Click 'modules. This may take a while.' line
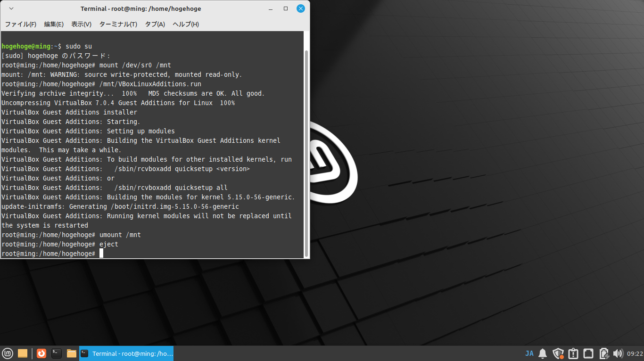The width and height of the screenshot is (644, 361). click(62, 150)
